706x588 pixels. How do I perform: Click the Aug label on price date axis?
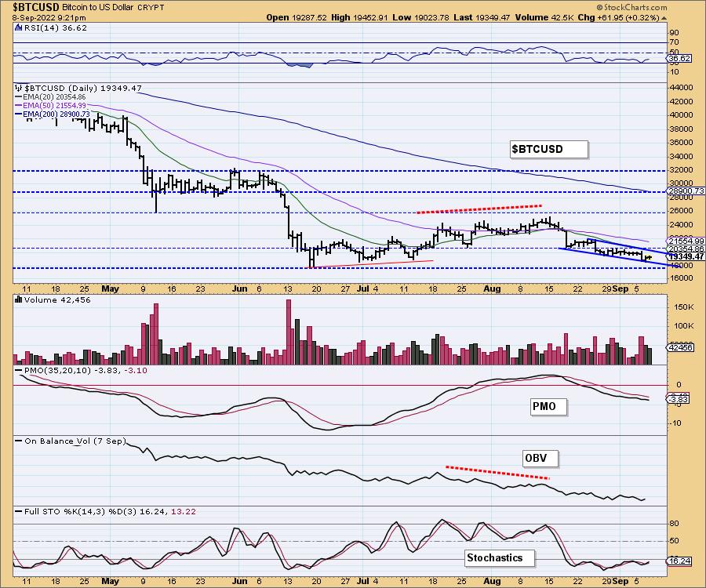point(492,289)
